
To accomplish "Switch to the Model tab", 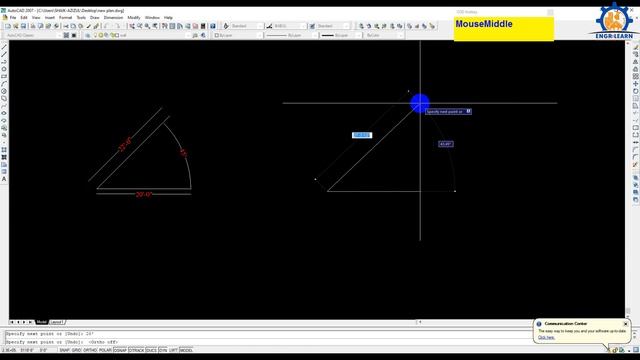I will coord(41,322).
